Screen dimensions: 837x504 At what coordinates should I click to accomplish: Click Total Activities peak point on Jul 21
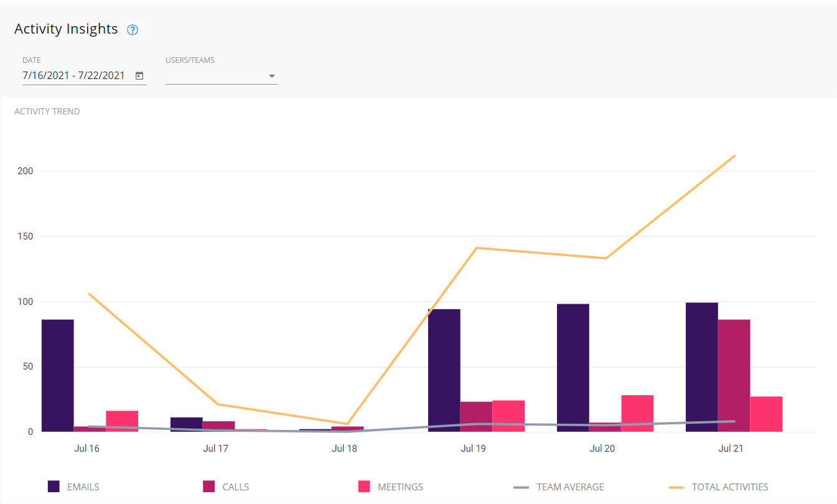(735, 156)
